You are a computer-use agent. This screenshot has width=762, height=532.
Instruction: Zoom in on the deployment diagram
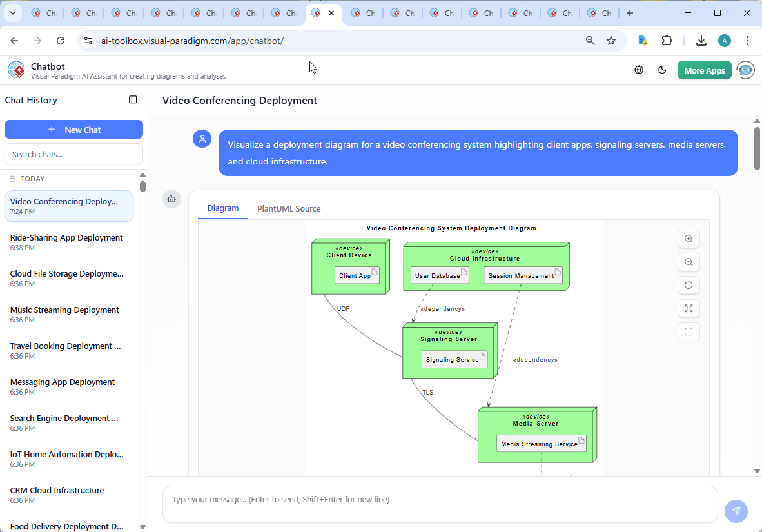tap(689, 239)
